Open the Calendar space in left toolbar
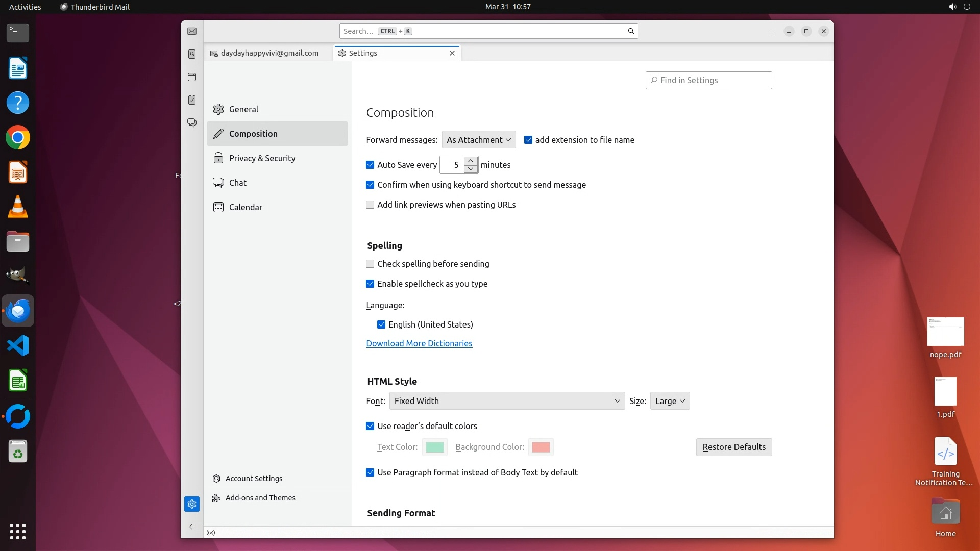Screen dimensions: 980x551 tap(192, 77)
